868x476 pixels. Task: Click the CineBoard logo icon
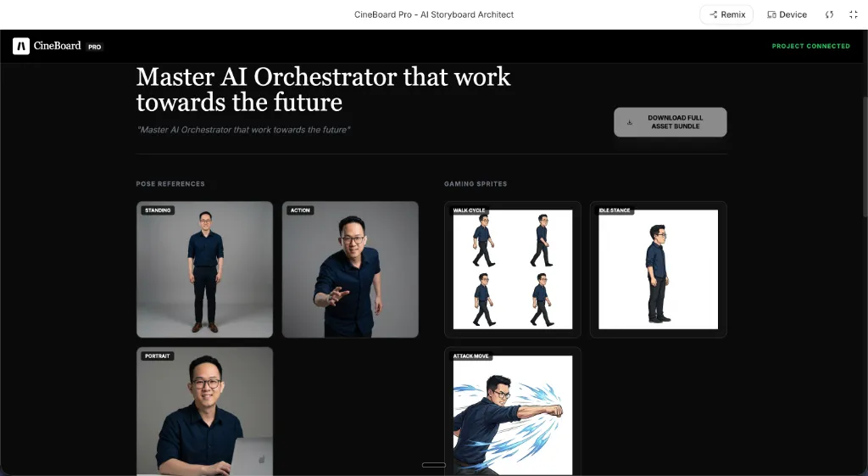coord(21,46)
